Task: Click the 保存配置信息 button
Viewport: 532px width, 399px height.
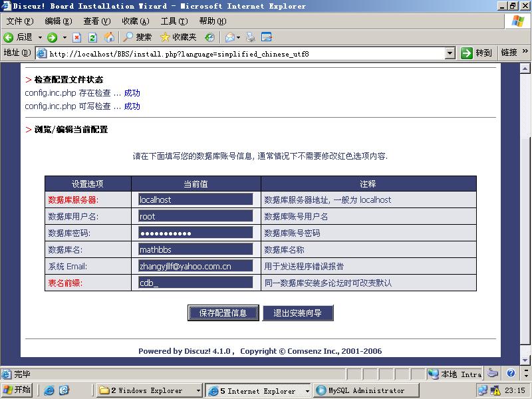Action: point(223,313)
